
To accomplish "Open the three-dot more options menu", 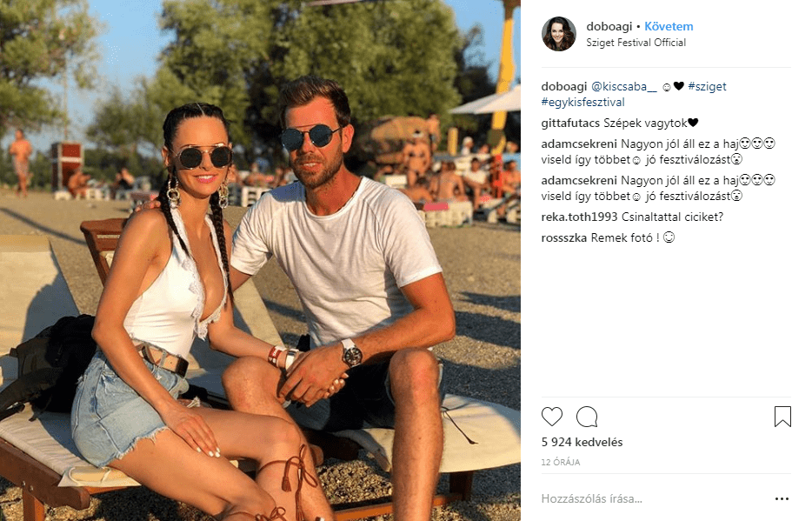I will pyautogui.click(x=782, y=498).
